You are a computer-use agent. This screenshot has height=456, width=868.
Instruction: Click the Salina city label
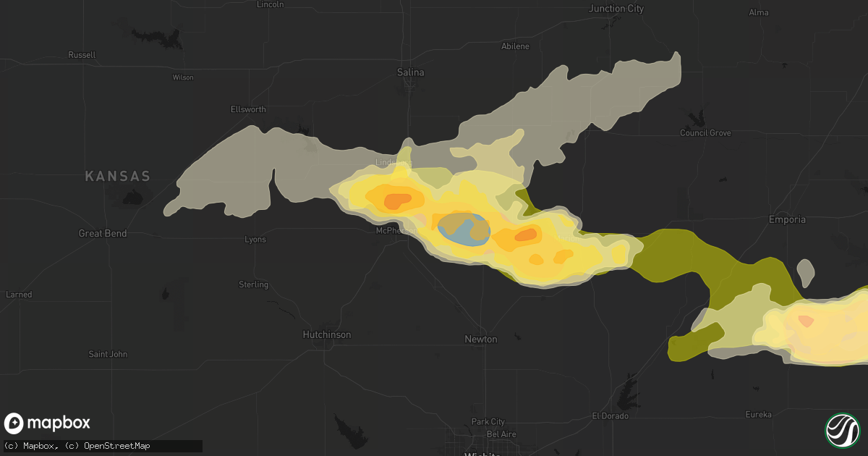pyautogui.click(x=411, y=72)
